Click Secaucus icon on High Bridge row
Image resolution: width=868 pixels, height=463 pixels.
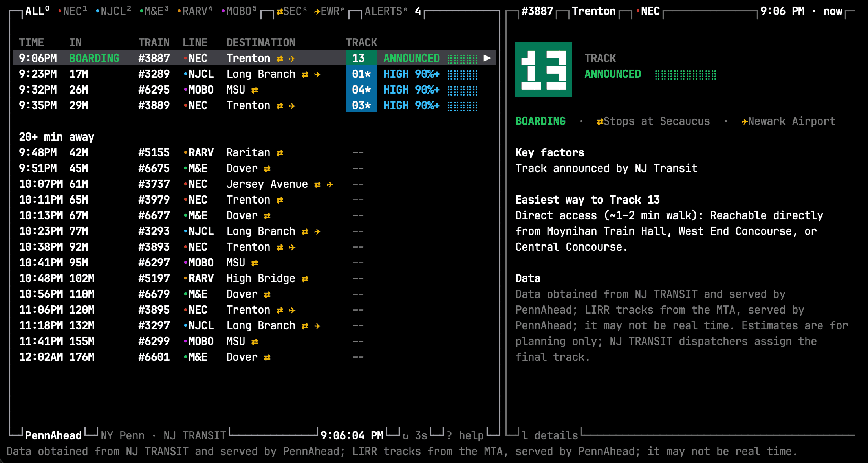point(305,279)
